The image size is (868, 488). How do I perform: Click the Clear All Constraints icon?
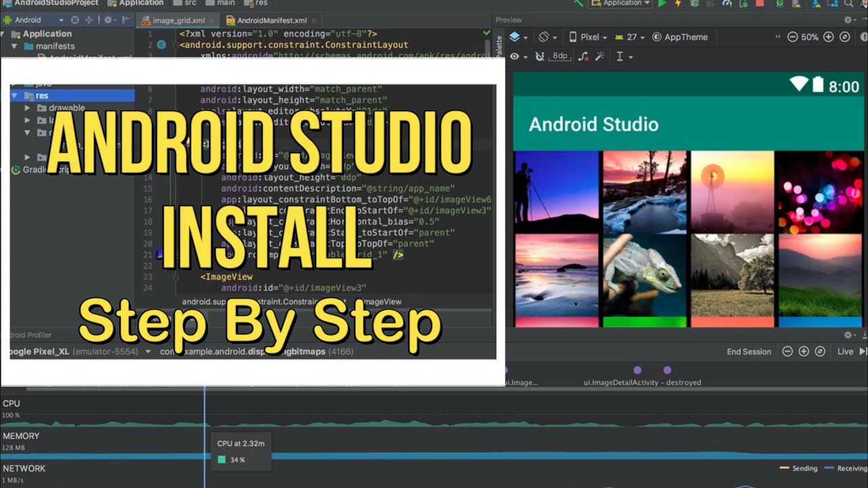(x=584, y=56)
